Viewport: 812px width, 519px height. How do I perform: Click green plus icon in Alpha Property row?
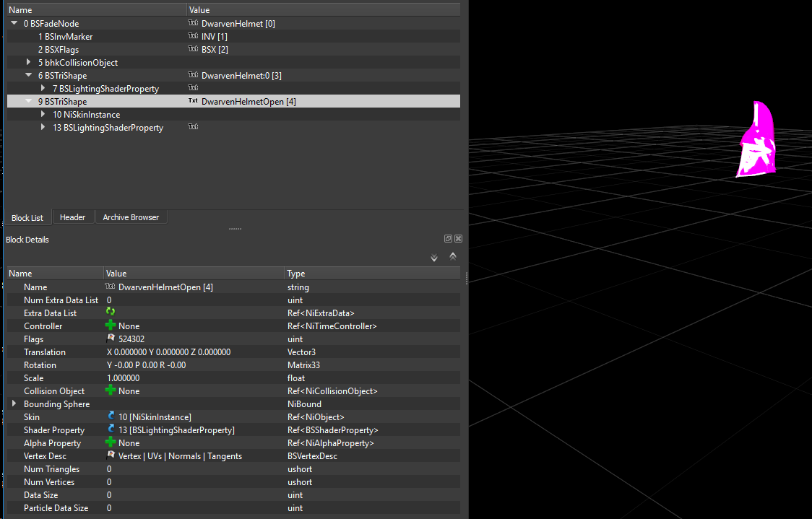pos(111,442)
